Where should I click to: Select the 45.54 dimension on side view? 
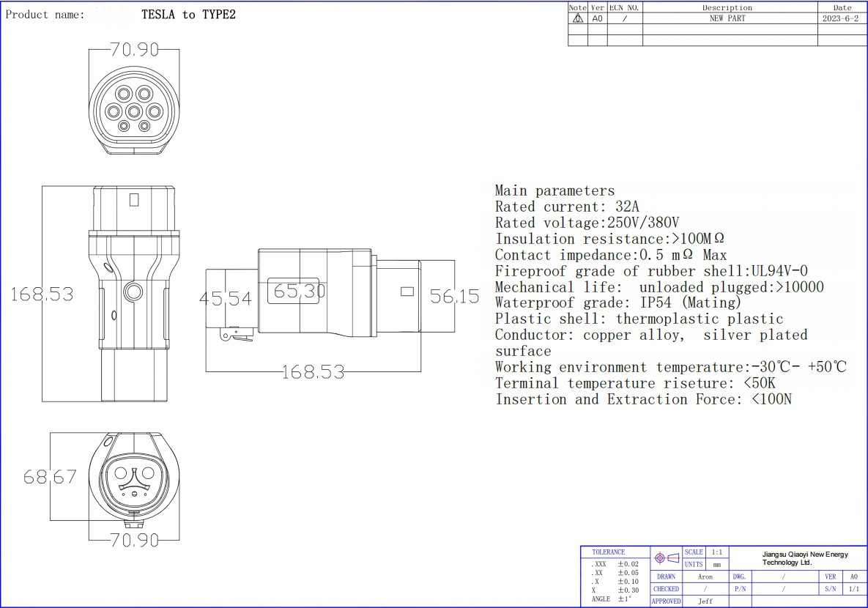(x=226, y=299)
